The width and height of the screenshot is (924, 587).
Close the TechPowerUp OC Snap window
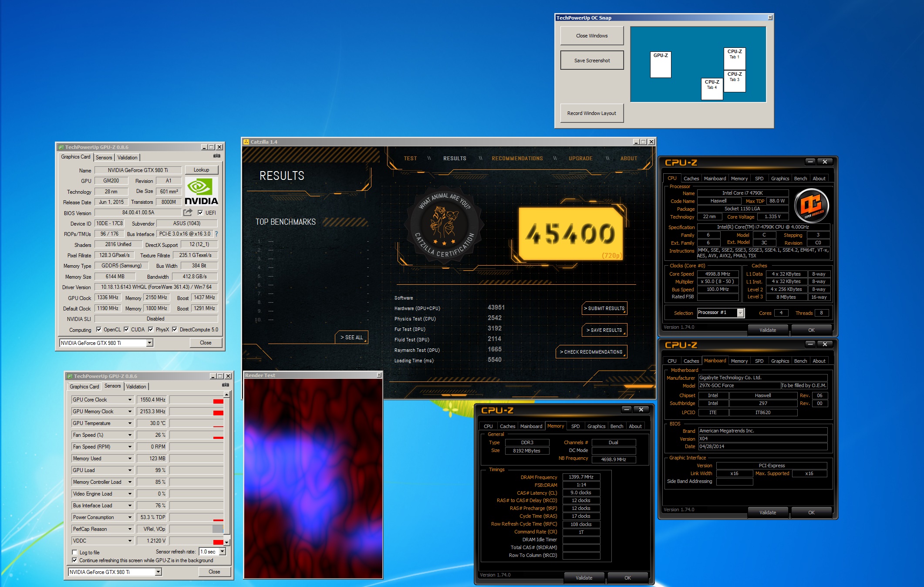click(x=770, y=17)
